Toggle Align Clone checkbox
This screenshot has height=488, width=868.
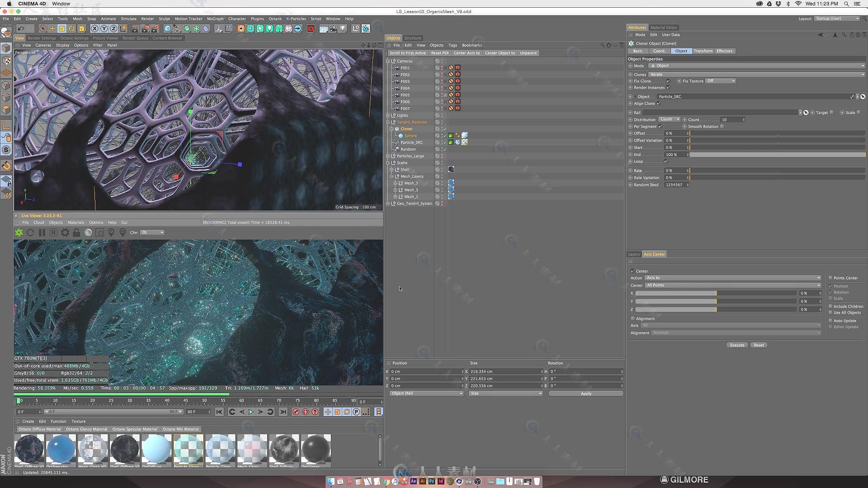click(659, 103)
